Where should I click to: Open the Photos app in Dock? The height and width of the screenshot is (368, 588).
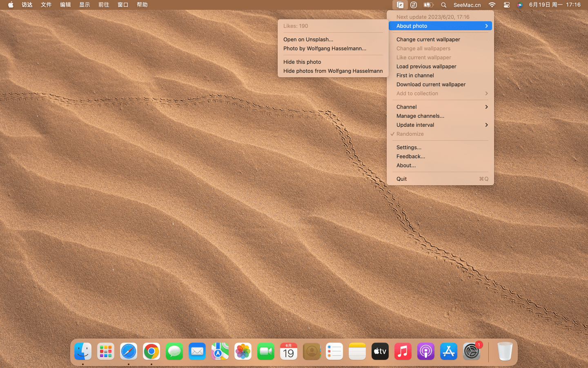click(243, 352)
